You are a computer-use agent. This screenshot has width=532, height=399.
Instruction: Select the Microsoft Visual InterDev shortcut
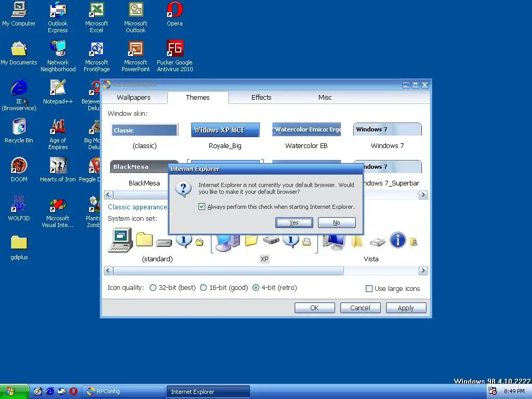point(58,212)
